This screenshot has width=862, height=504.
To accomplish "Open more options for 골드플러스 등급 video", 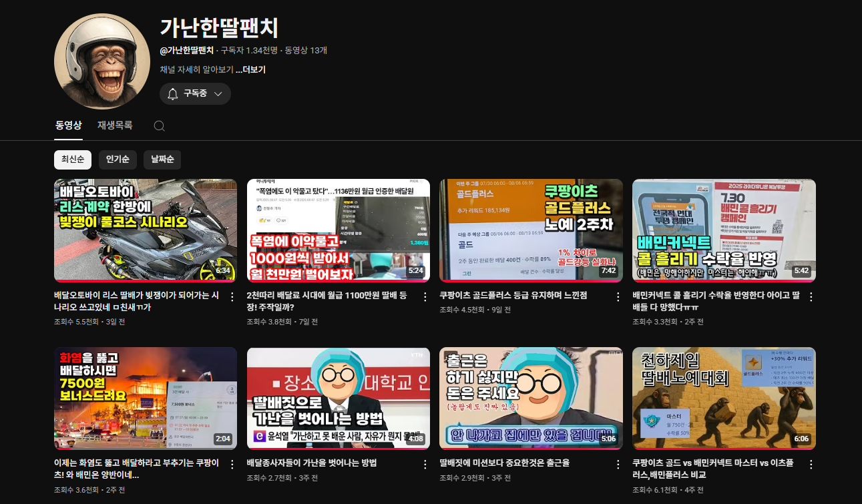I will tap(618, 296).
